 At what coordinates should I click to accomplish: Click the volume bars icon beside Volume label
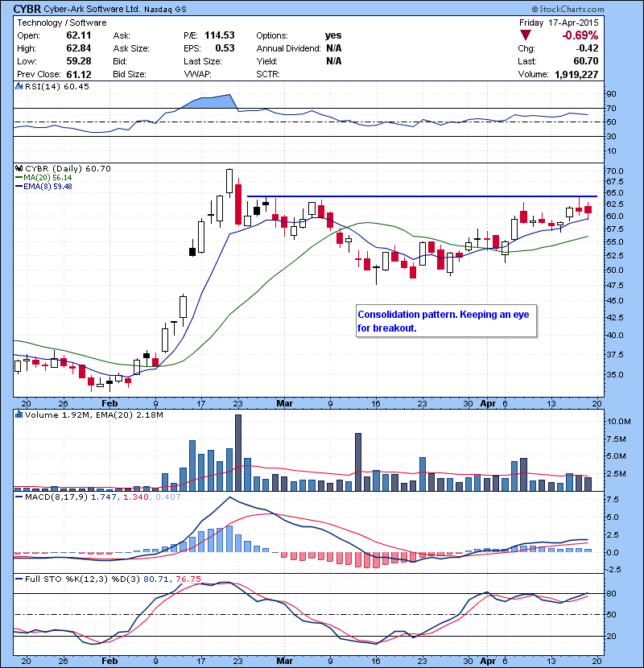(x=19, y=414)
